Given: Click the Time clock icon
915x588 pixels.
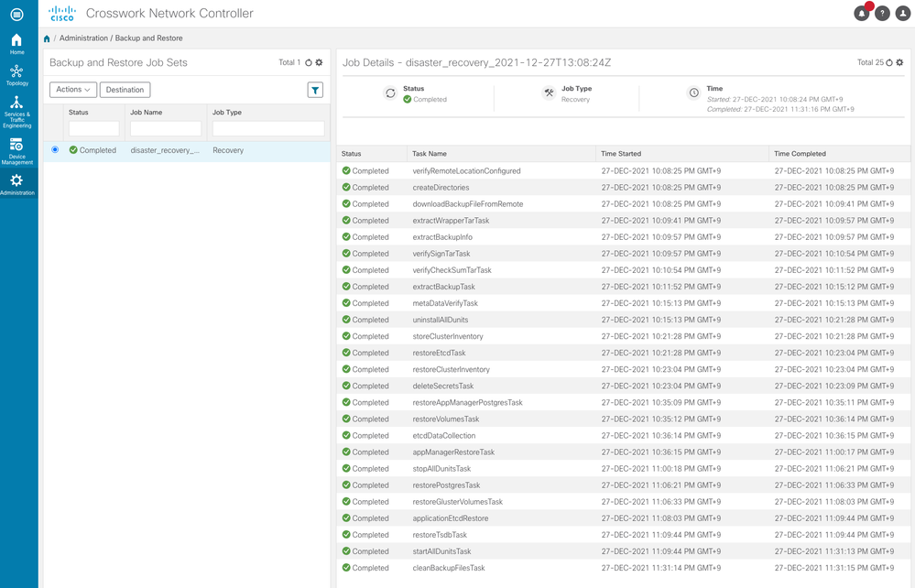Looking at the screenshot, I should 694,93.
